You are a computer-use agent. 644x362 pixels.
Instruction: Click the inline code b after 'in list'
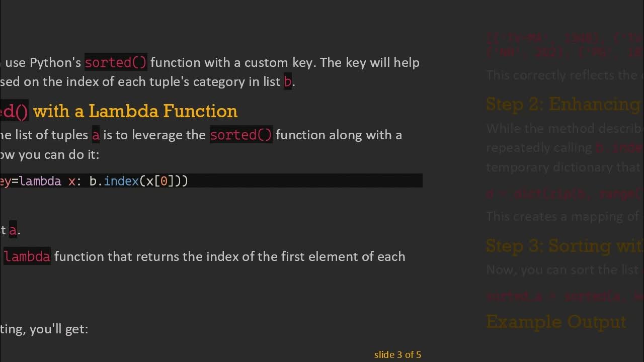tap(288, 81)
